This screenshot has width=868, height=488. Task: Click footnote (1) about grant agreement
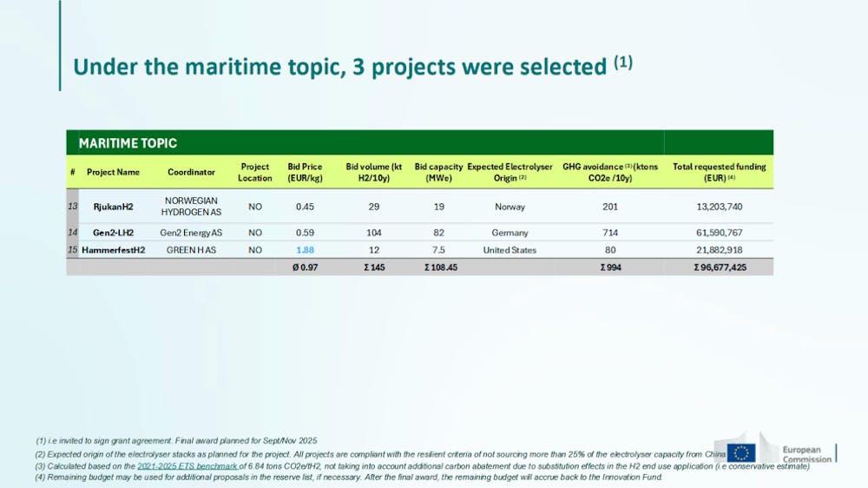(176, 441)
